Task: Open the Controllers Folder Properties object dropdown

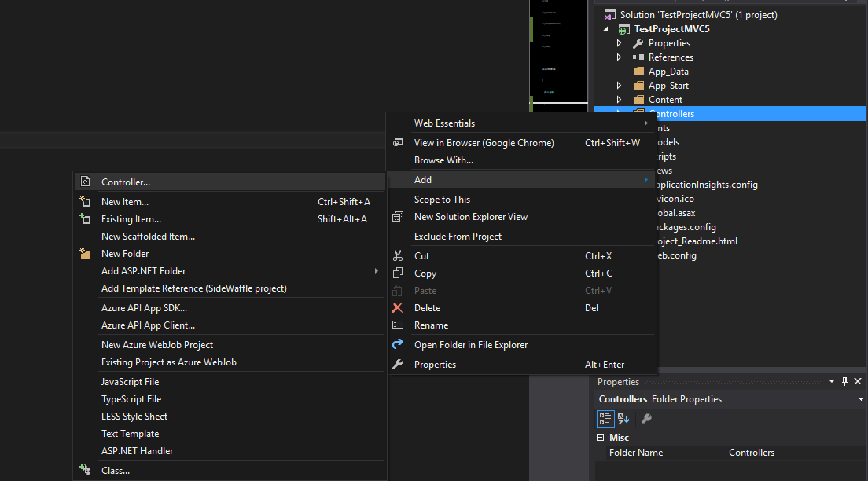Action: coord(861,399)
